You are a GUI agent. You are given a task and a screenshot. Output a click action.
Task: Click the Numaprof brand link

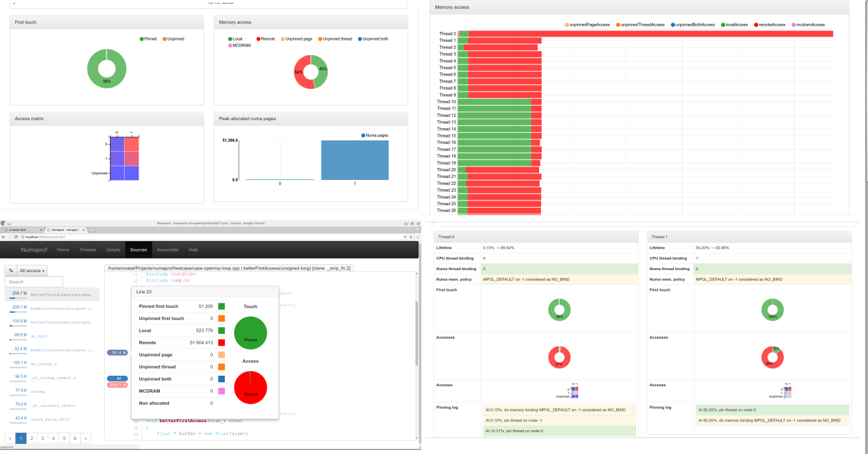(33, 250)
